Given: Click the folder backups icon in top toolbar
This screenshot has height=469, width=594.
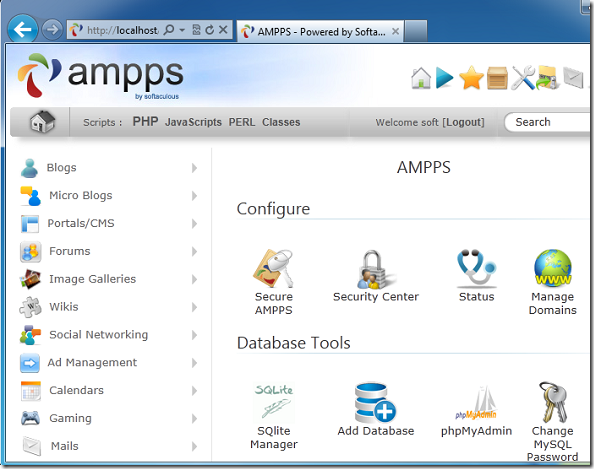Looking at the screenshot, I should (x=547, y=78).
